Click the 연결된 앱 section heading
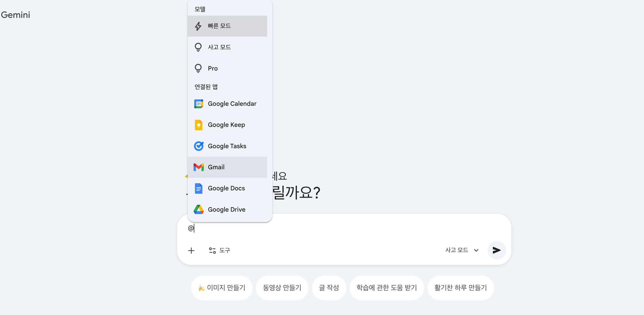Viewport: 644px width, 315px height. (x=206, y=87)
